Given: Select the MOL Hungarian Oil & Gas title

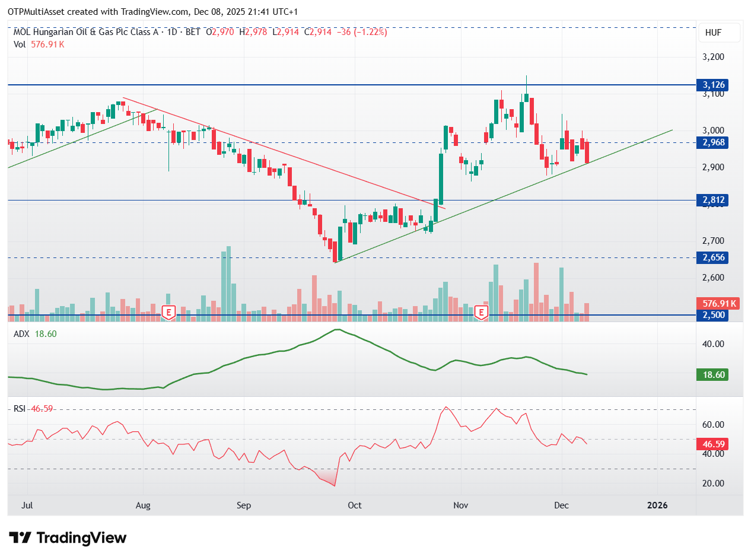Looking at the screenshot, I should tap(86, 32).
